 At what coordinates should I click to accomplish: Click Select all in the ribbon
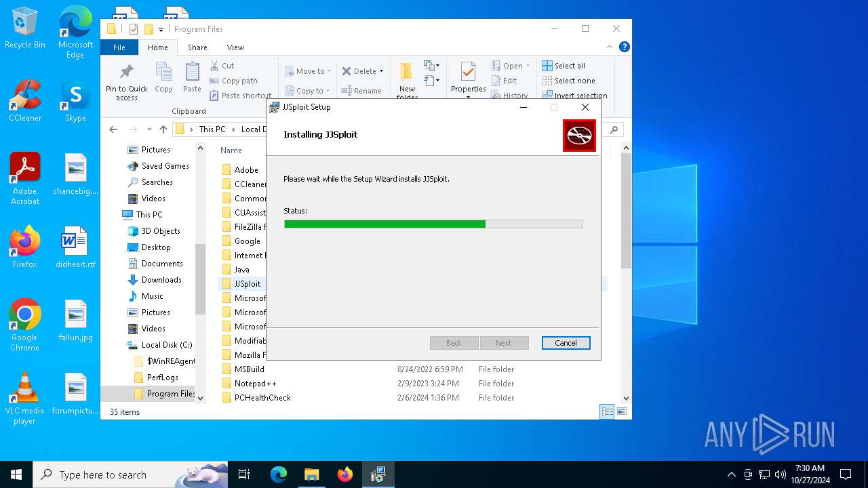click(564, 66)
